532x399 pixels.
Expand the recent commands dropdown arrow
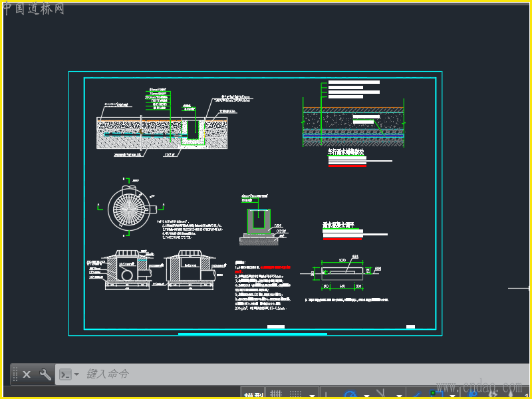[76, 374]
